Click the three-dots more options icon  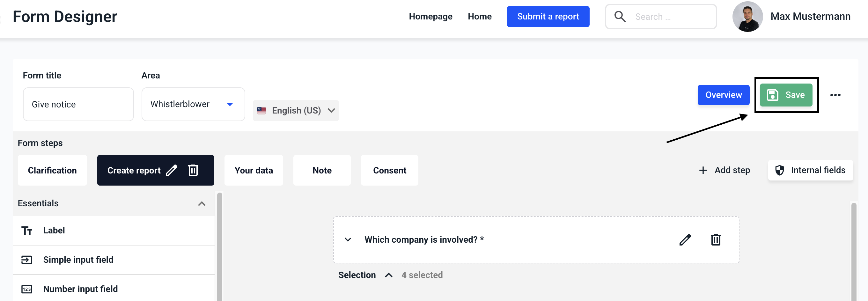coord(835,95)
